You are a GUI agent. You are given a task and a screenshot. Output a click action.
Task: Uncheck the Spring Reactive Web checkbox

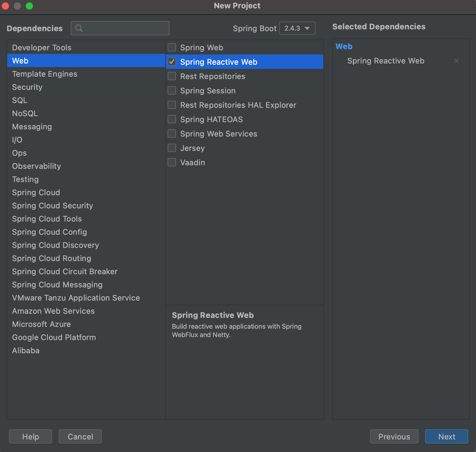point(172,62)
